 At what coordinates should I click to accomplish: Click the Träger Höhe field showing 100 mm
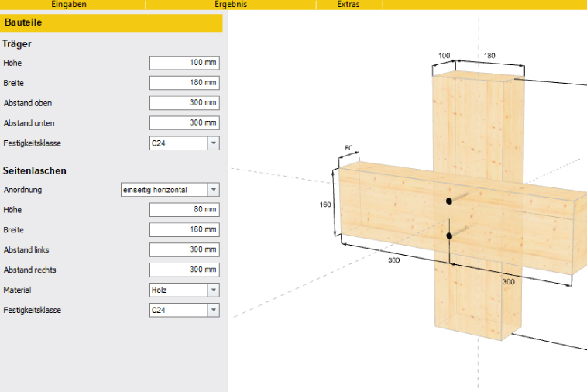184,63
